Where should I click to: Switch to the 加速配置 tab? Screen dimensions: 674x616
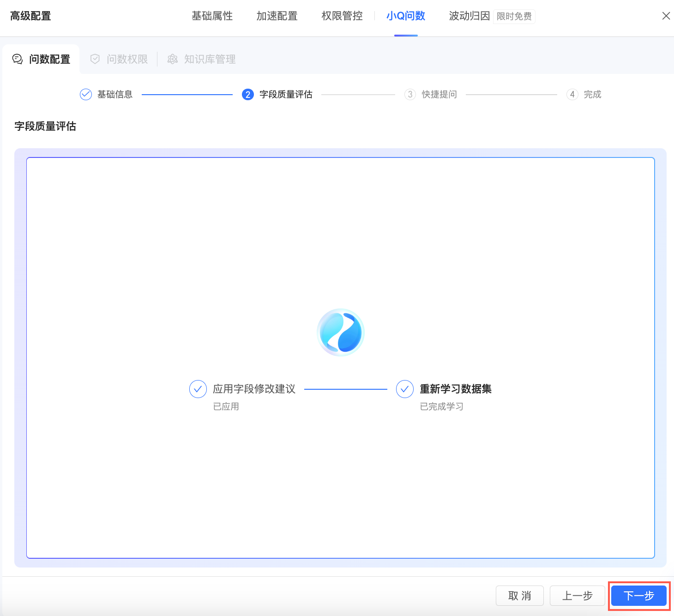tap(277, 16)
